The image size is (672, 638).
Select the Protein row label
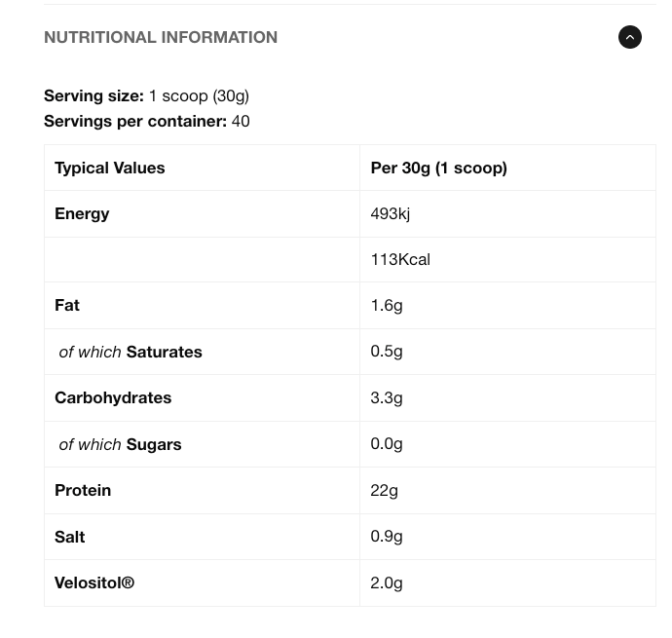pyautogui.click(x=83, y=490)
